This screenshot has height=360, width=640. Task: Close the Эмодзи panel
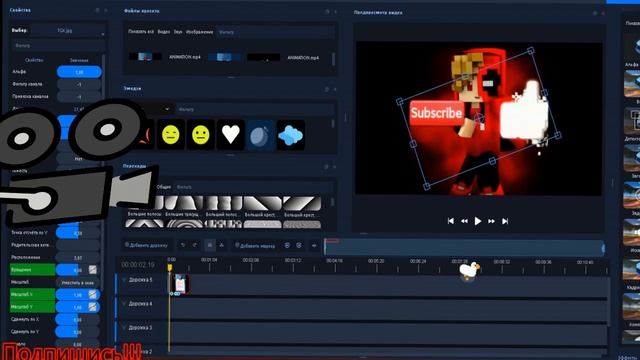point(335,89)
